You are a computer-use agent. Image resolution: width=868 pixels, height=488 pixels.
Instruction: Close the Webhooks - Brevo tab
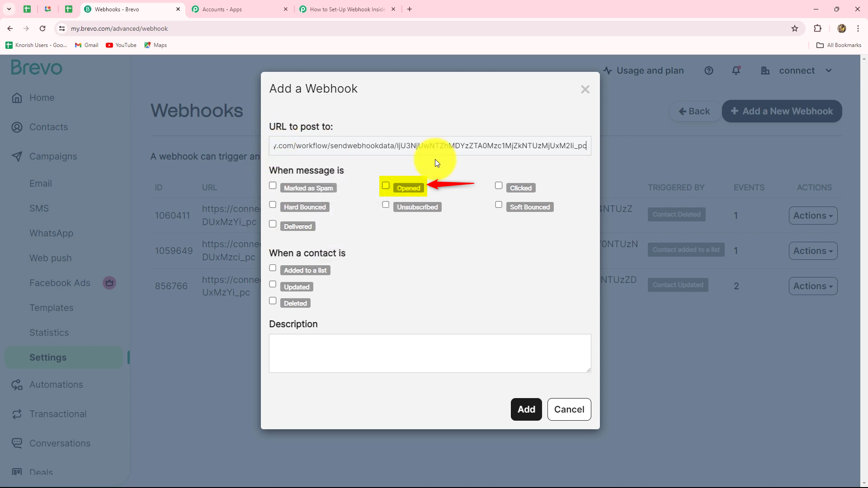[x=178, y=9]
